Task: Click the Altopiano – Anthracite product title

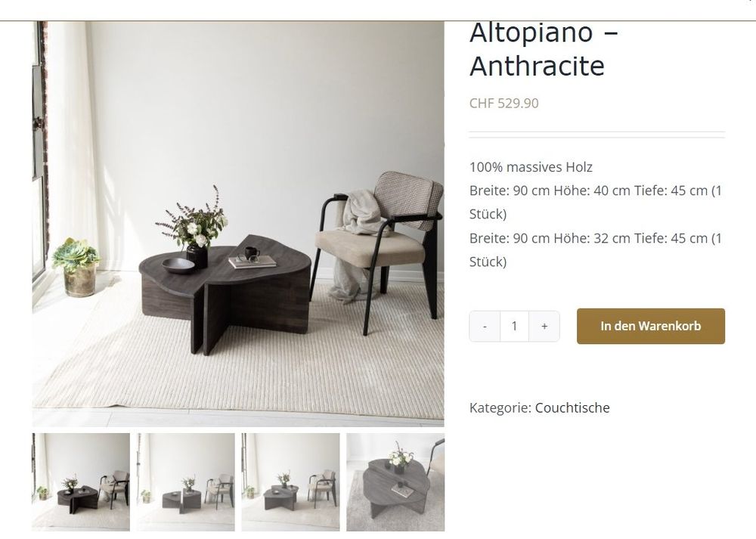Action: pos(544,49)
